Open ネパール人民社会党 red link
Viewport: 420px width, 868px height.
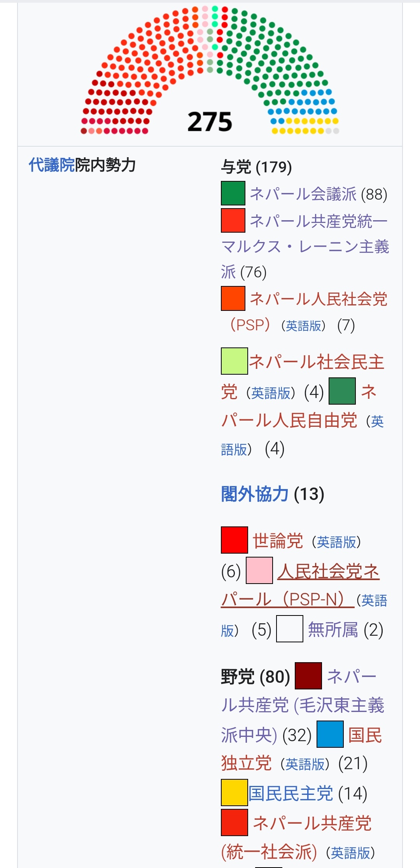coord(318,299)
